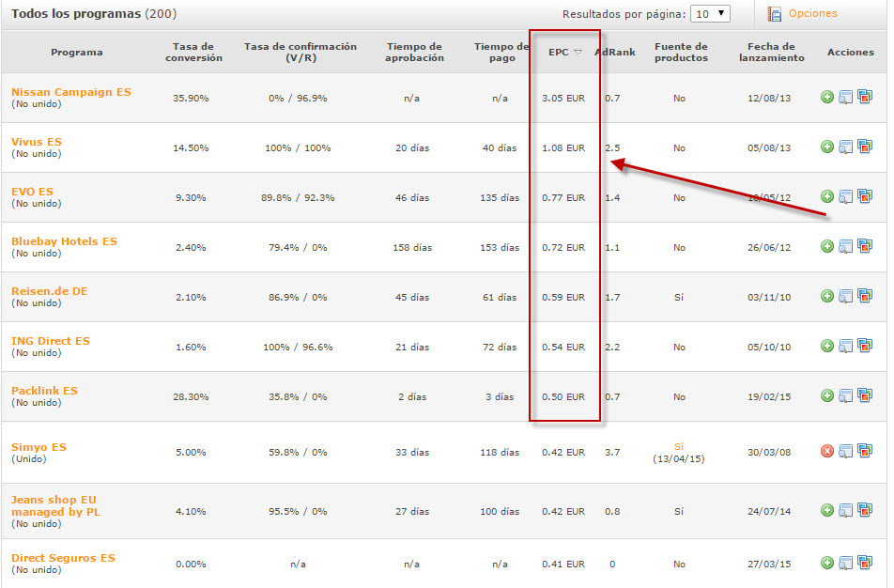Open Bluebay Hotels ES program link

[x=64, y=240]
